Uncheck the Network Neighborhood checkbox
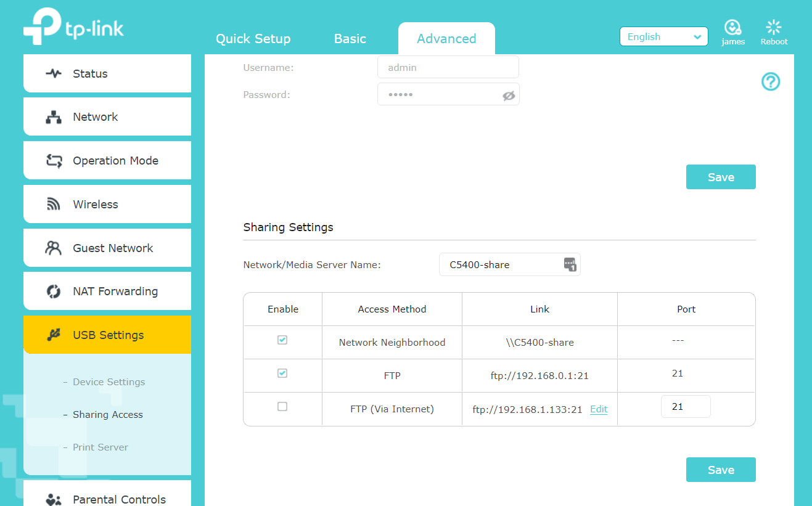 [x=282, y=340]
